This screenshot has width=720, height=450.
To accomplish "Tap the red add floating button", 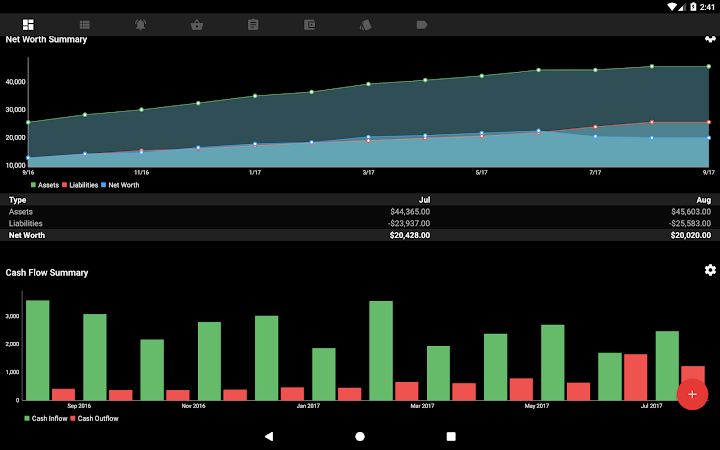I will 692,394.
